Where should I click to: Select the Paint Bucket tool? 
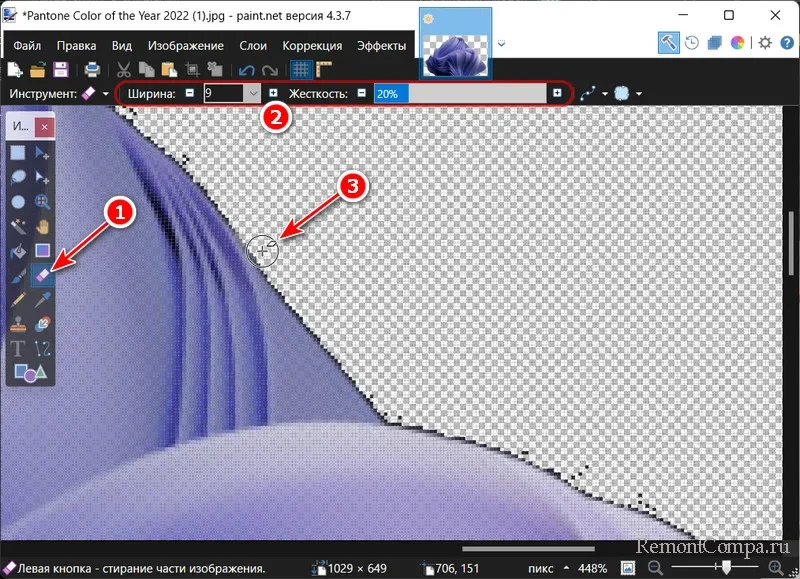[x=18, y=250]
